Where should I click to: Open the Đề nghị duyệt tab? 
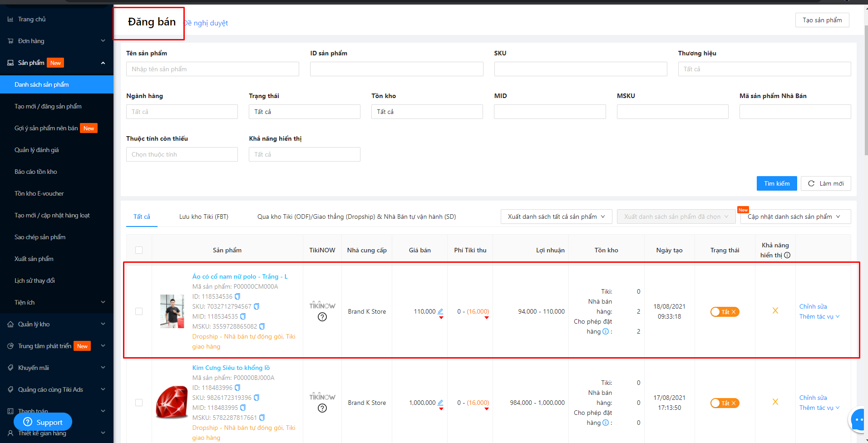click(207, 23)
